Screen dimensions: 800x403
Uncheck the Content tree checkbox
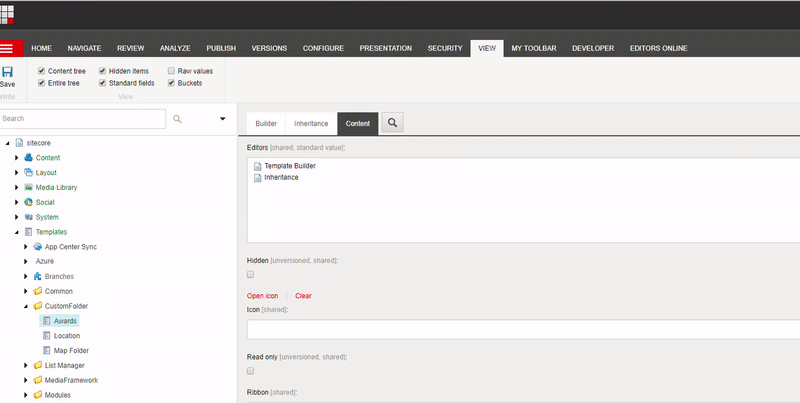coord(41,71)
